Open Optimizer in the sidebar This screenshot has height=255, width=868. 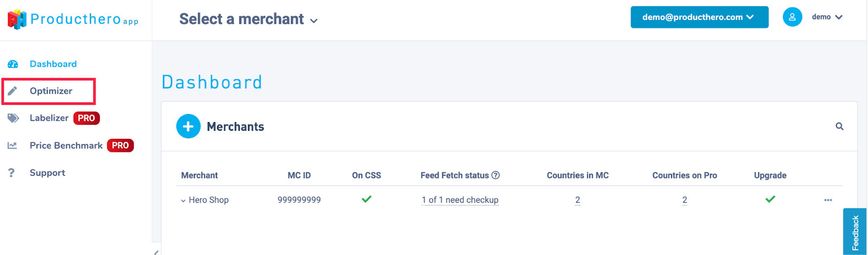[50, 91]
